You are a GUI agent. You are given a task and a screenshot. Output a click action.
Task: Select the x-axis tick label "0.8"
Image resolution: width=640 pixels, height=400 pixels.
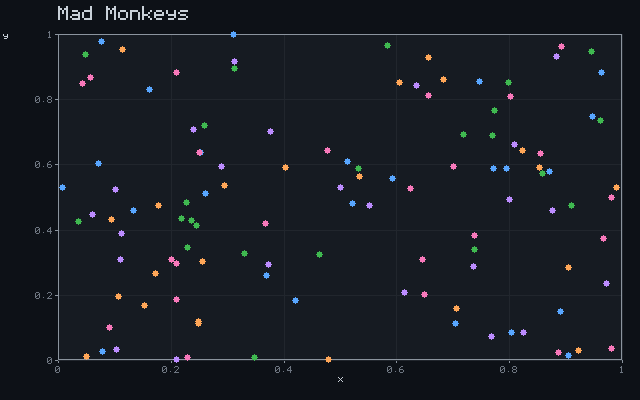point(509,370)
